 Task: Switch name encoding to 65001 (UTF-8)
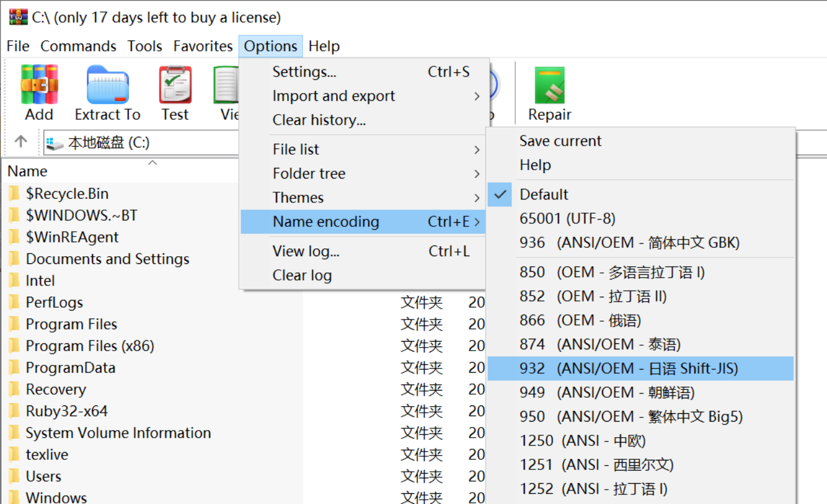click(x=567, y=219)
